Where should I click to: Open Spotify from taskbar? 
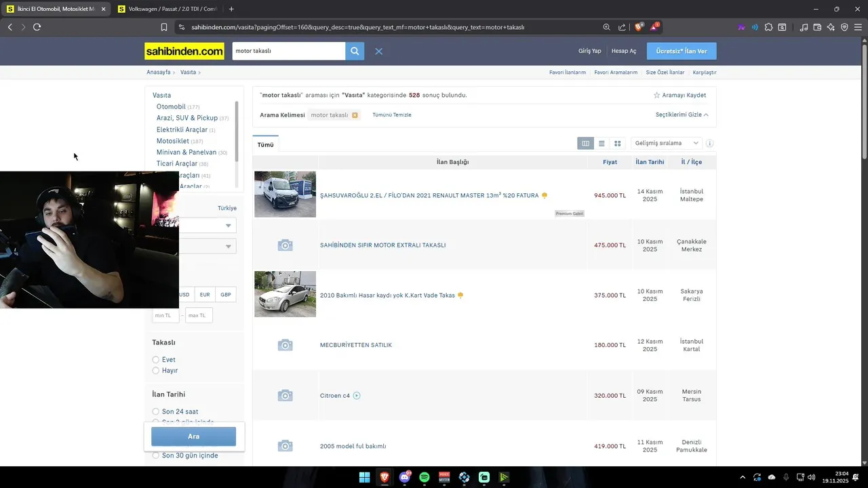[x=425, y=477]
